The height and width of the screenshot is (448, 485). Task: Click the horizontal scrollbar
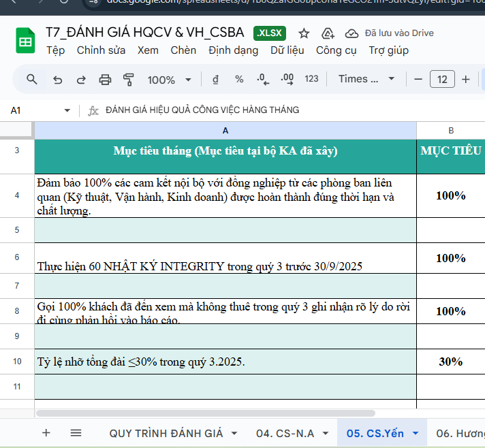[x=204, y=413]
